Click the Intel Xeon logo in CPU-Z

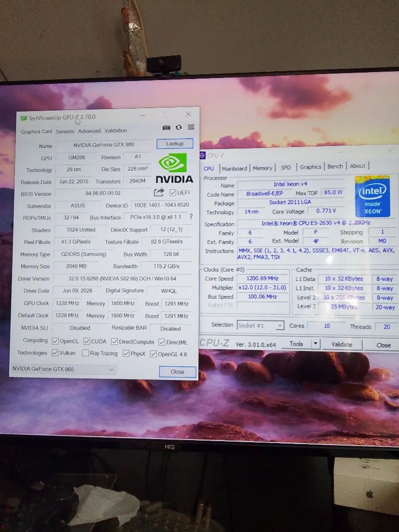tap(372, 196)
